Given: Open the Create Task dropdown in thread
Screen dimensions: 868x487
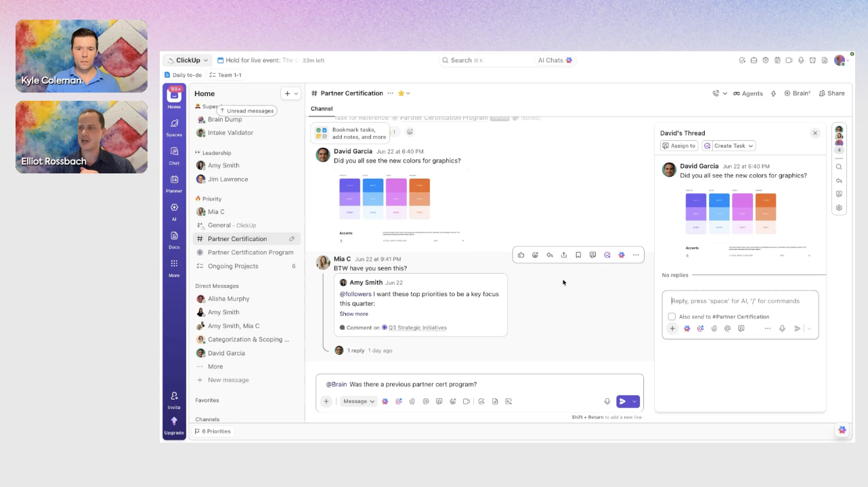Looking at the screenshot, I should click(x=729, y=146).
